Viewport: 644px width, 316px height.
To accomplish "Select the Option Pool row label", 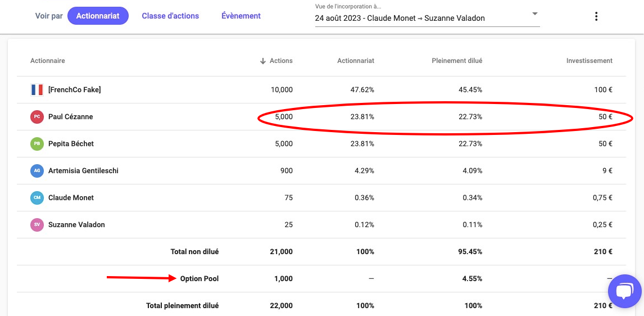I will [x=199, y=279].
